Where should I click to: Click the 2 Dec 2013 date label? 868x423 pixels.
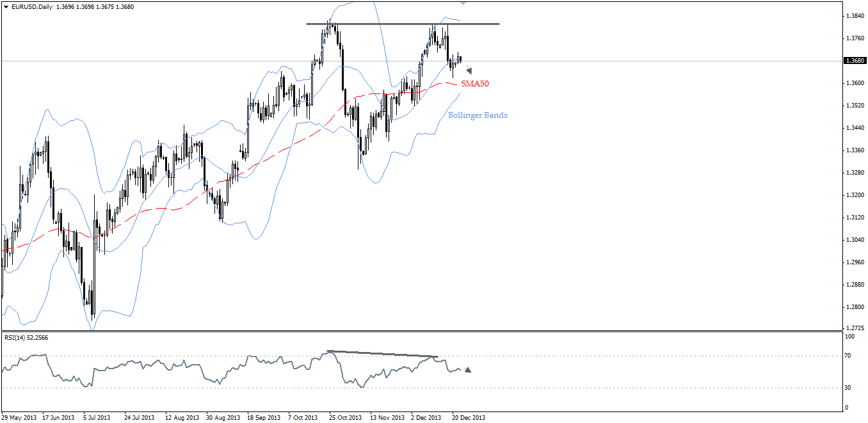point(426,418)
